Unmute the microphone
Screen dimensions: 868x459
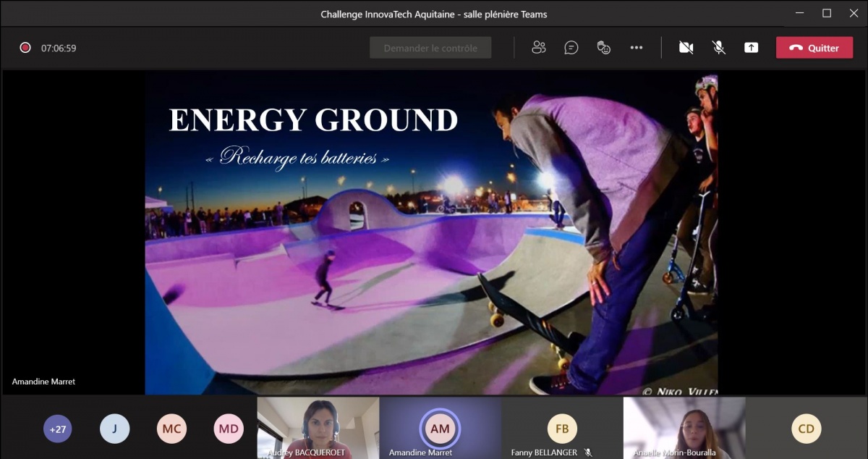pyautogui.click(x=718, y=48)
